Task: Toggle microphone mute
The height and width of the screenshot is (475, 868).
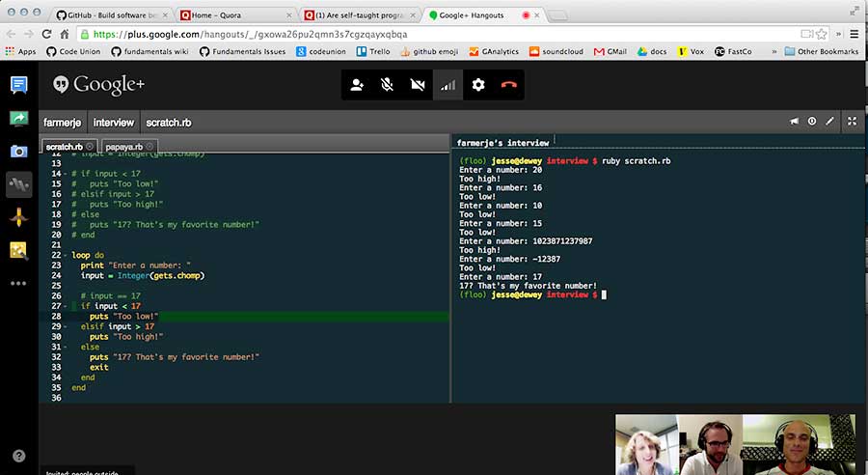Action: point(387,85)
